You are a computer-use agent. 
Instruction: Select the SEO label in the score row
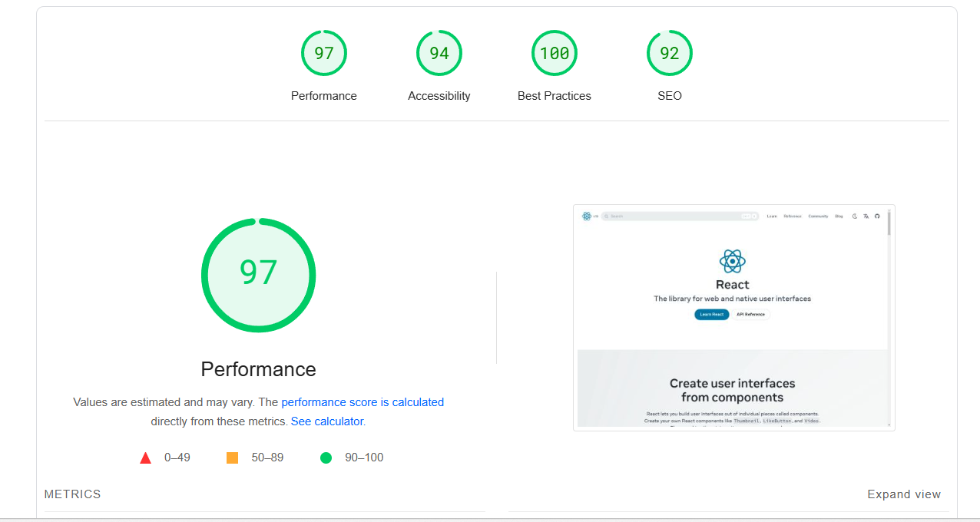pyautogui.click(x=669, y=96)
